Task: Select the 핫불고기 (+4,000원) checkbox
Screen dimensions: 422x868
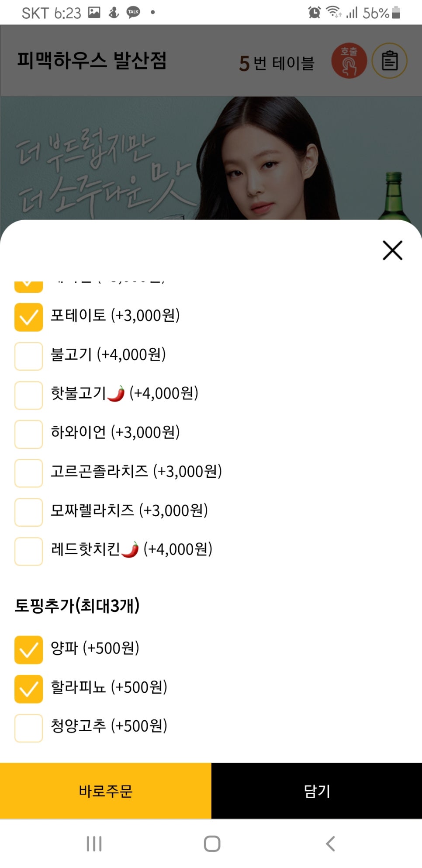Action: click(x=29, y=395)
